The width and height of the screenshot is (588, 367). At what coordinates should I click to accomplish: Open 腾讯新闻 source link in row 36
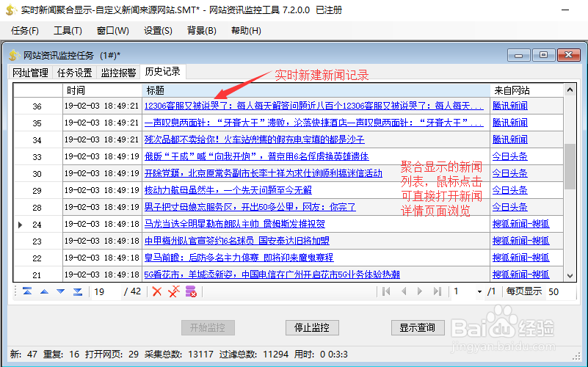tap(510, 106)
